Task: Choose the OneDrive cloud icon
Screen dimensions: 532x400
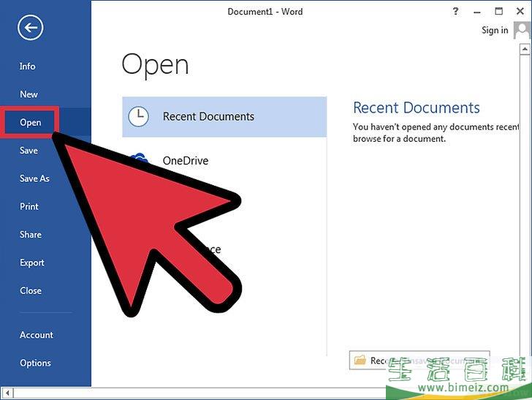Action: tap(138, 159)
